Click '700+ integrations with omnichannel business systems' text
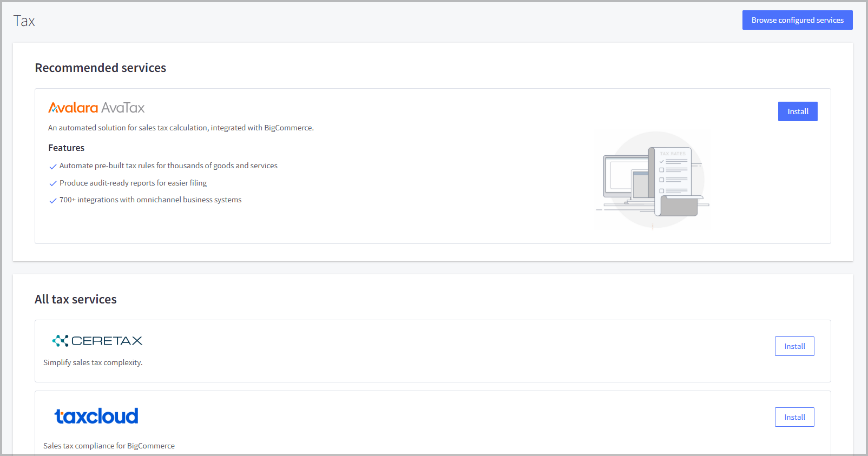Viewport: 868px width, 456px height. (x=150, y=200)
